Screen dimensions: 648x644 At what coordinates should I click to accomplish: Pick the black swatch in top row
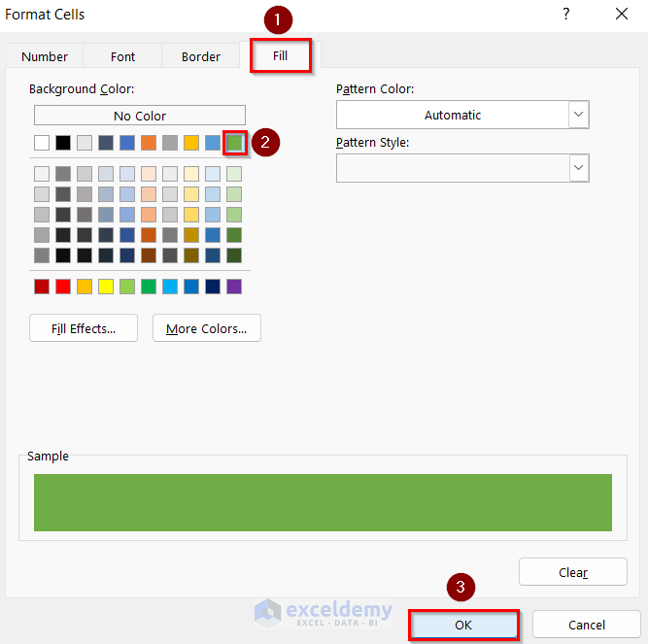click(x=63, y=143)
